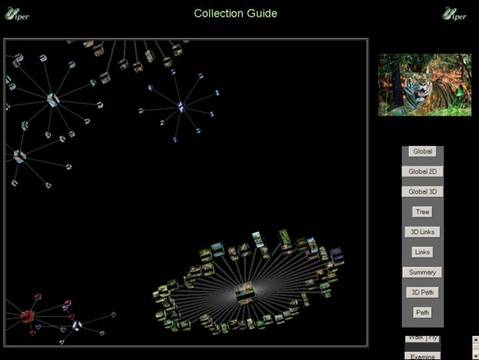479x360 pixels.
Task: Select the purple thumbnail at ellipse's right edge
Action: tap(337, 254)
